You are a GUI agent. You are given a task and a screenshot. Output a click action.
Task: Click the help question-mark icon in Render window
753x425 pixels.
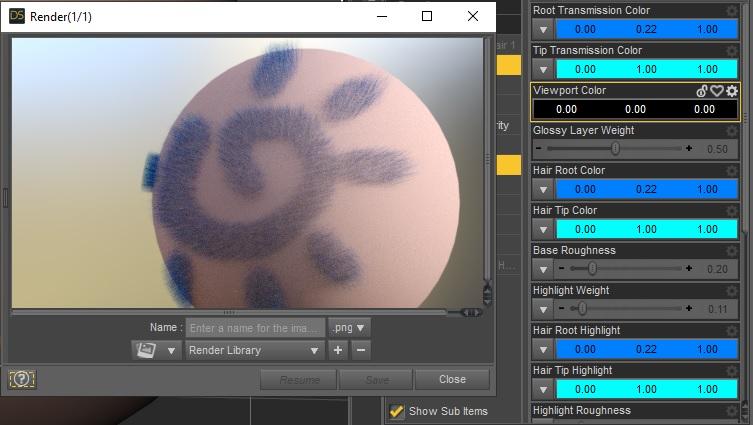[22, 379]
